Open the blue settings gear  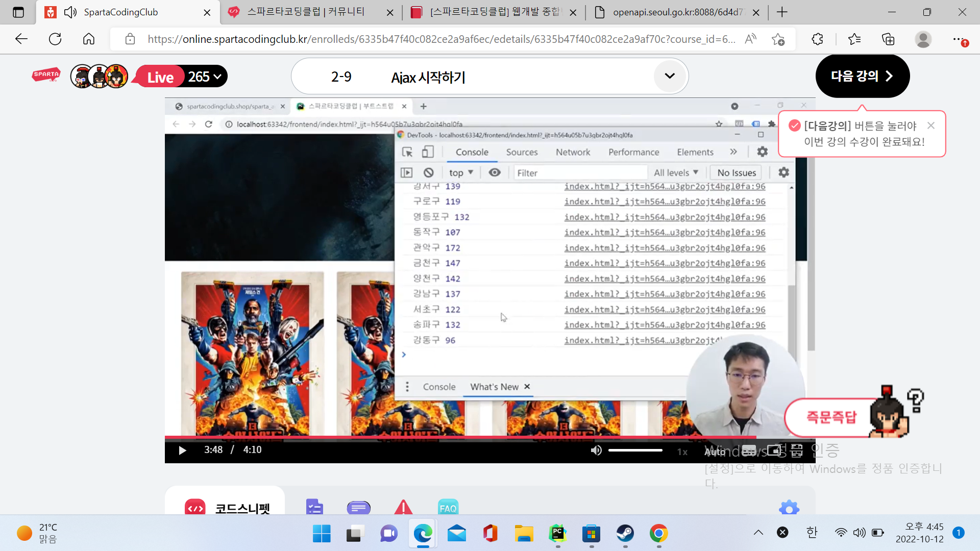(789, 508)
